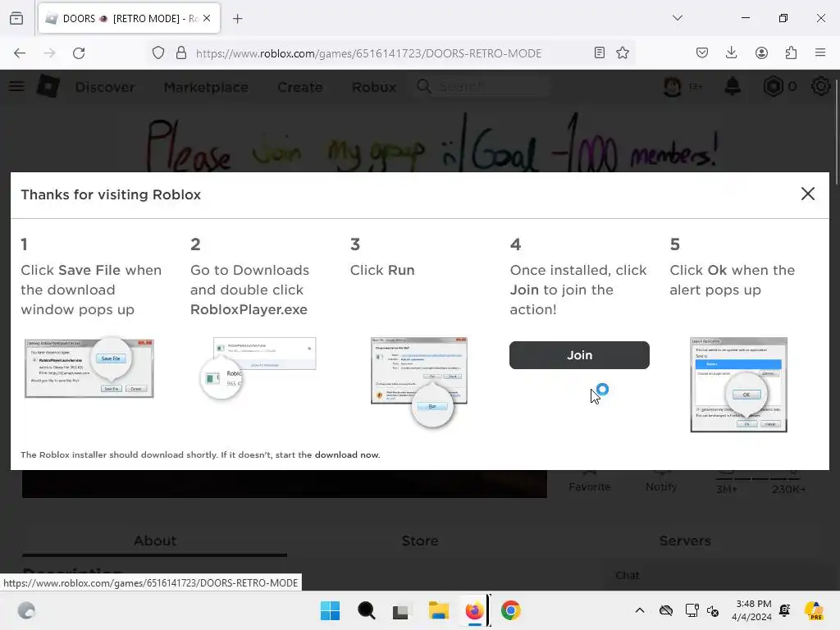Open a new browser tab
The width and height of the screenshot is (840, 630).
point(237,19)
